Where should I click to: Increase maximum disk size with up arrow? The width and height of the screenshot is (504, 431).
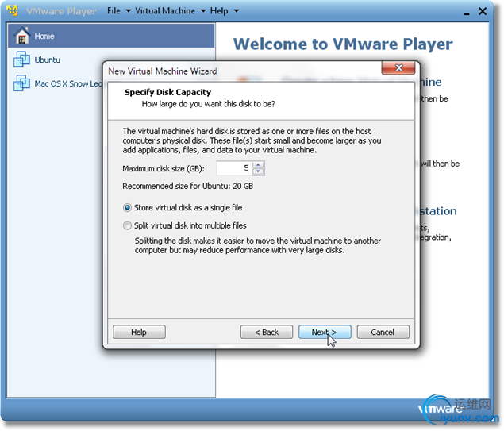(x=258, y=165)
